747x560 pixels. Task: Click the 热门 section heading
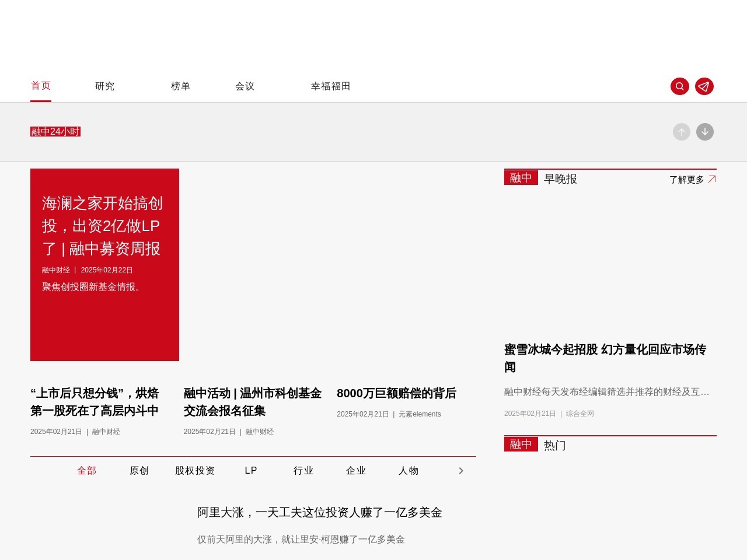[x=555, y=446]
